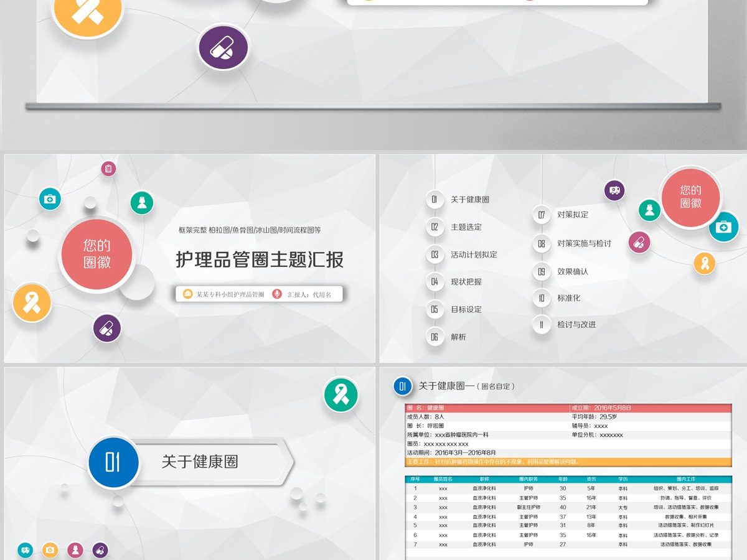
Task: Click the blue 01 circle beside 关于健康圈一 table title
Action: pos(402,386)
